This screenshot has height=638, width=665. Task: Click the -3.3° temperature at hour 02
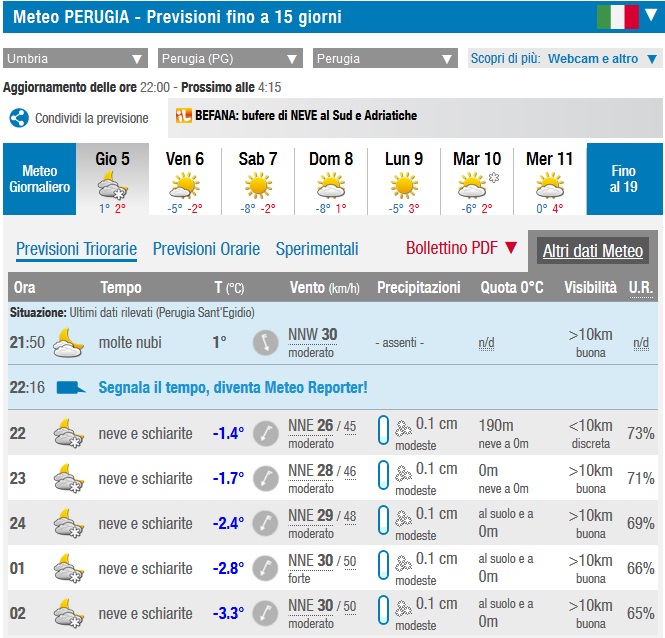pos(228,613)
